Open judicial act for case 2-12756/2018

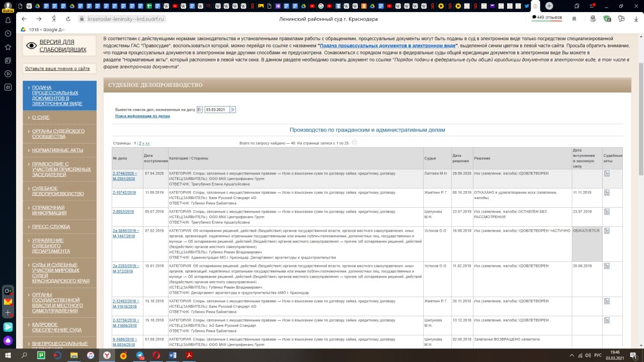coord(607,320)
